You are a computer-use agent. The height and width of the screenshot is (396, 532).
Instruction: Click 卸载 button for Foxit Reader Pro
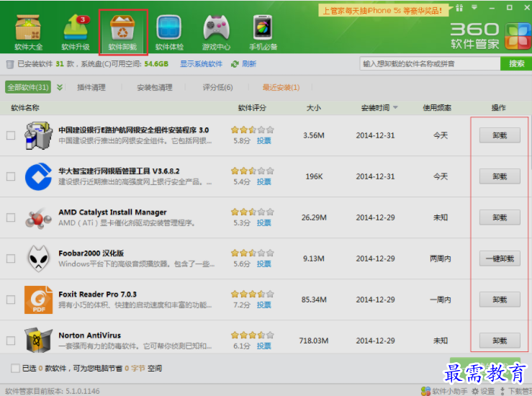[500, 300]
